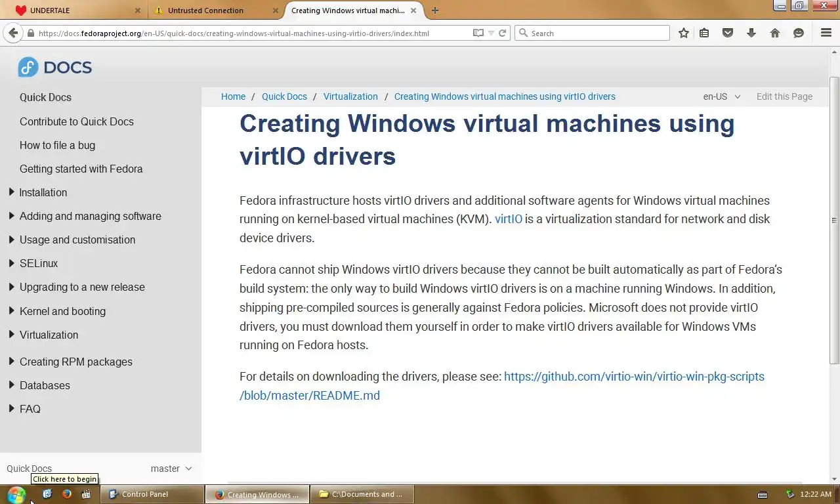Focus the browser Search box
The height and width of the screenshot is (504, 840).
click(592, 33)
